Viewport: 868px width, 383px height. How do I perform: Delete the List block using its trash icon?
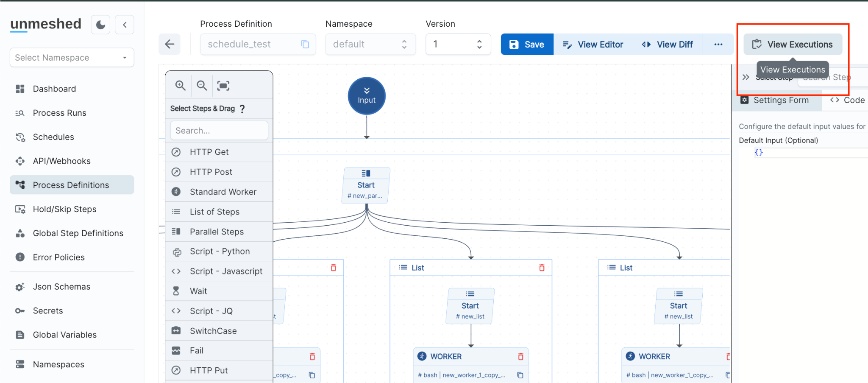[x=542, y=268]
